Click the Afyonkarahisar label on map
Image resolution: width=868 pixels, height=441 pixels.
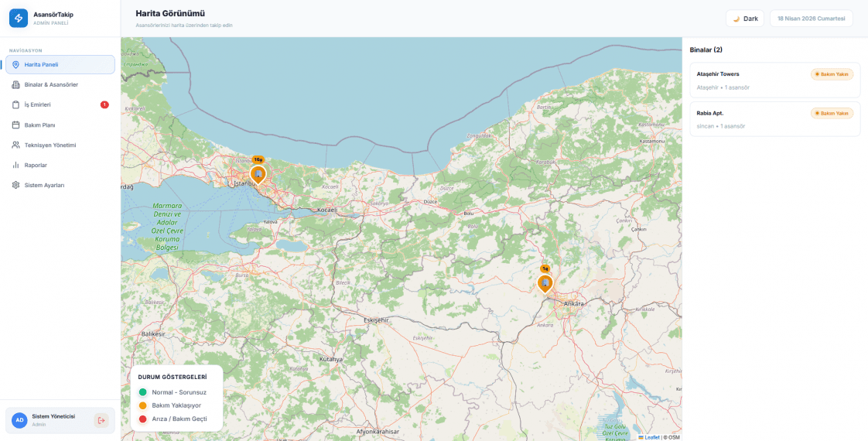click(378, 432)
